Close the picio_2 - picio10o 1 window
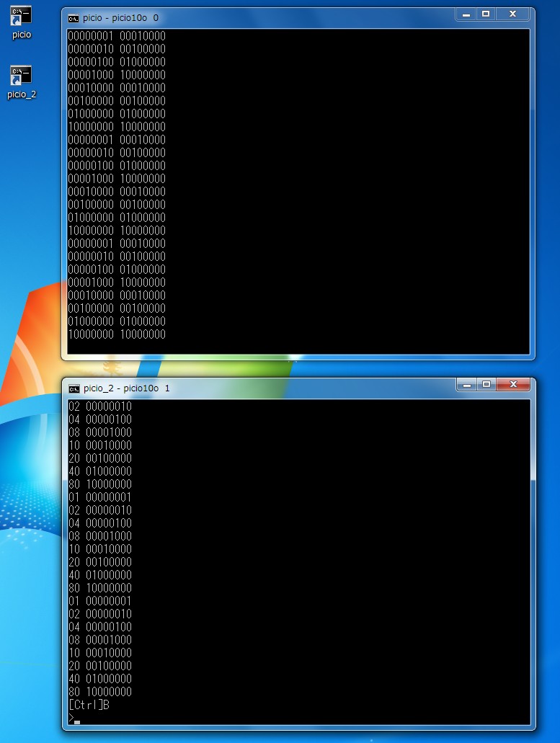 pos(513,385)
